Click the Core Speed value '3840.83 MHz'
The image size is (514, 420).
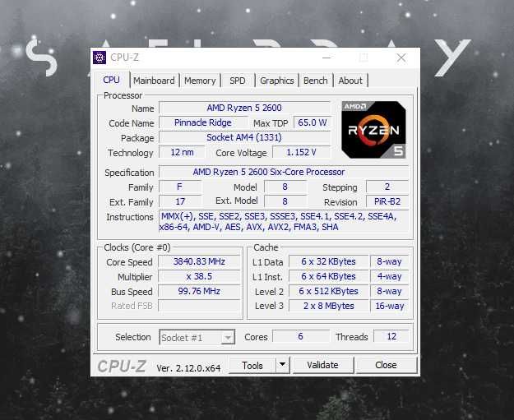coord(199,261)
